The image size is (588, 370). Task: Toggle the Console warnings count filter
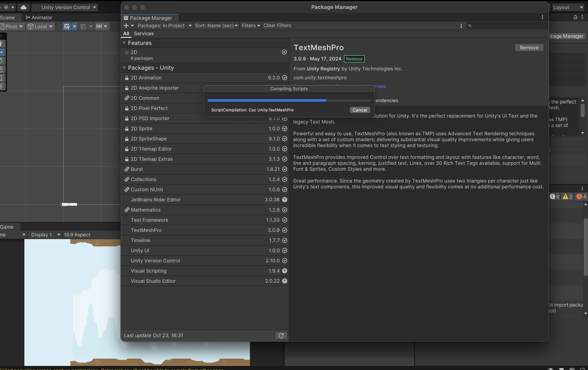pyautogui.click(x=567, y=196)
